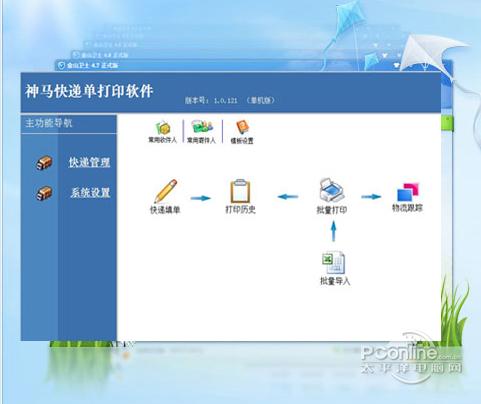Click the 神马快递单打印软件 title
This screenshot has width=481, height=404.
(89, 91)
